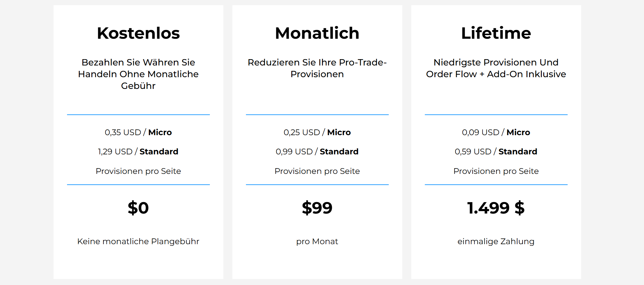Click the 0,25 USD / Micro commission

point(317,132)
